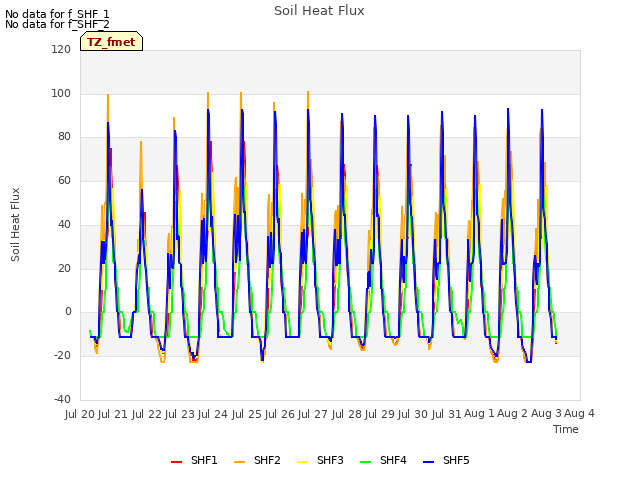640x480 pixels.
Task: Click the yellow SHF3 legend color marker
Action: pyautogui.click(x=302, y=462)
